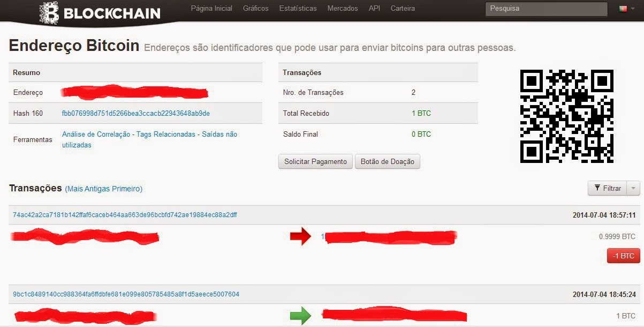Screen dimensions: 644x327
Task: Click the QR code image
Action: pyautogui.click(x=566, y=116)
